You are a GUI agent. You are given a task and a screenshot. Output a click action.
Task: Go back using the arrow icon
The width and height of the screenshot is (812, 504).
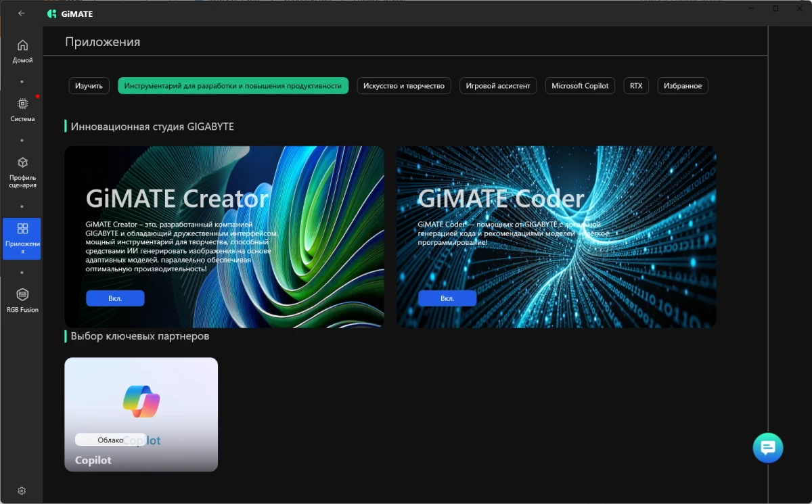pos(22,13)
